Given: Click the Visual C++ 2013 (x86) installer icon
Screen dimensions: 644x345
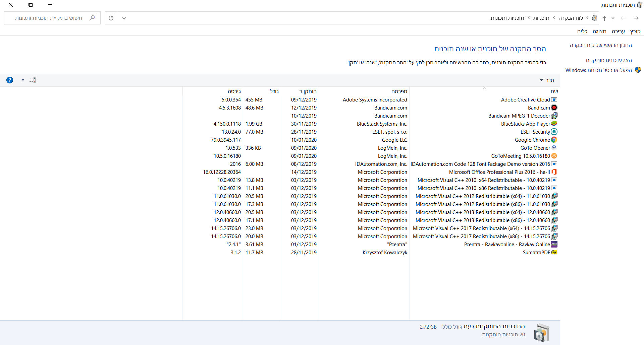Looking at the screenshot, I should [554, 220].
